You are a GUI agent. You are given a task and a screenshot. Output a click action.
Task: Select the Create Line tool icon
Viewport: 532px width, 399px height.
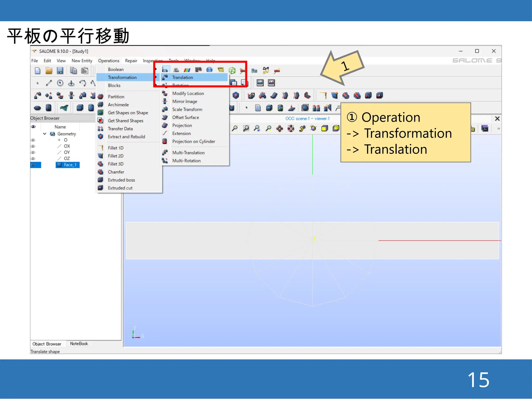[x=49, y=83]
